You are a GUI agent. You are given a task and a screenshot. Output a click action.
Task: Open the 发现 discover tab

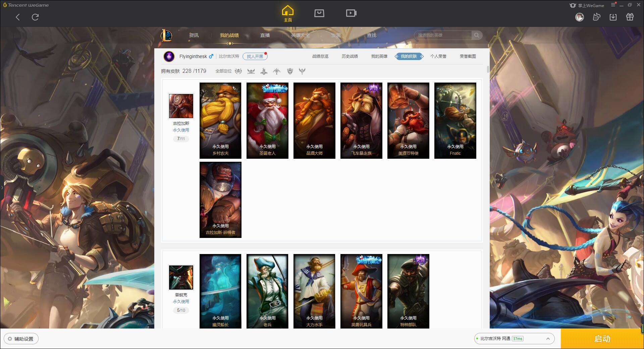click(x=336, y=35)
